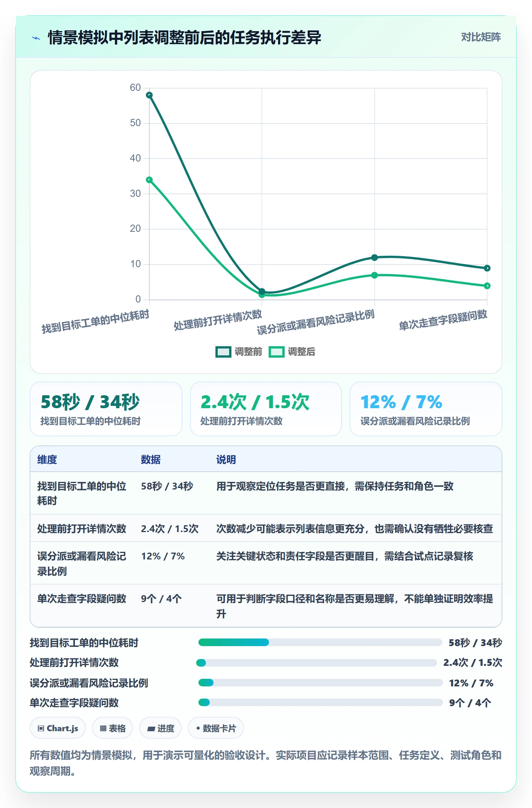The width and height of the screenshot is (532, 808).
Task: Select the 2.4次 / 1.5次 data card
Action: (266, 409)
